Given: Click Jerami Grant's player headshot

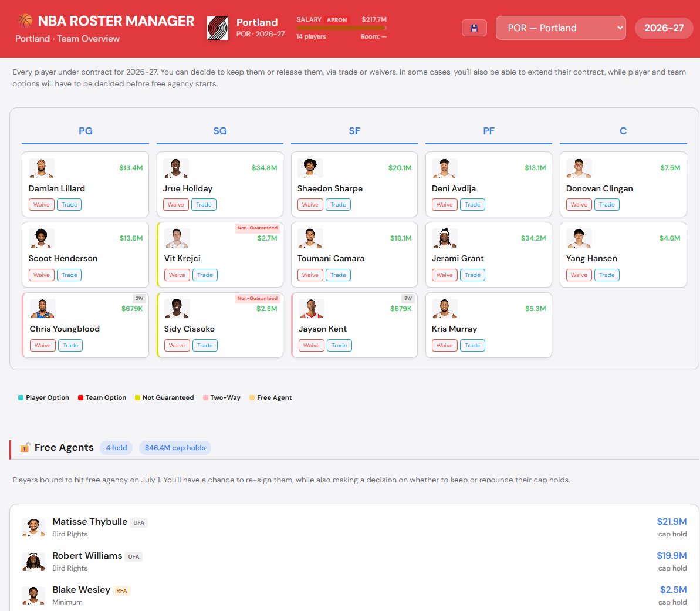Looking at the screenshot, I should pos(445,238).
